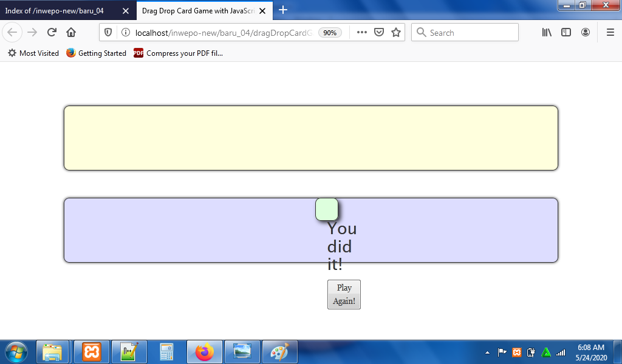Open XAMPP from the taskbar
The image size is (622, 364).
(92, 352)
